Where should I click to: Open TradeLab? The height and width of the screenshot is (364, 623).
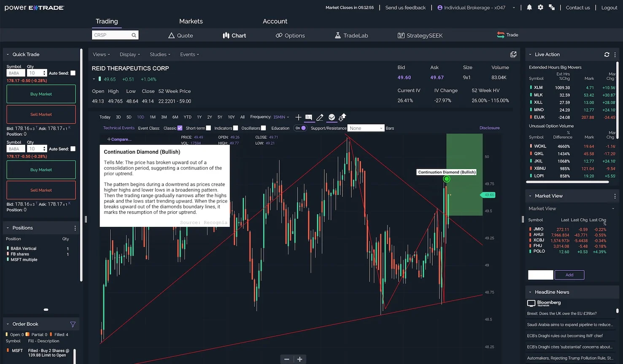tap(351, 35)
